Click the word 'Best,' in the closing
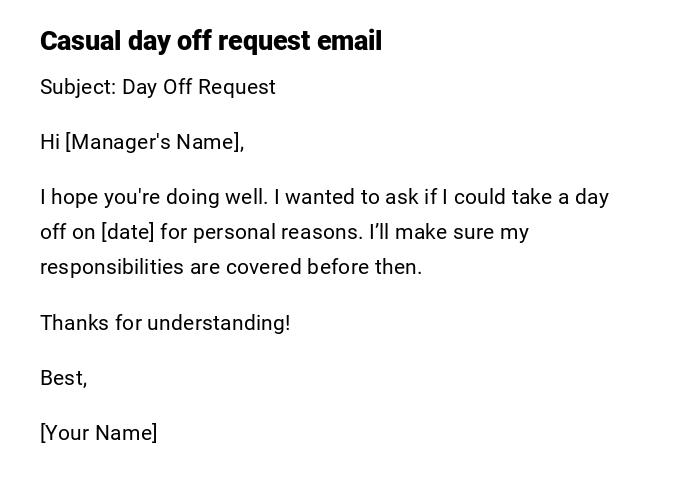The width and height of the screenshot is (700, 495). (x=63, y=378)
